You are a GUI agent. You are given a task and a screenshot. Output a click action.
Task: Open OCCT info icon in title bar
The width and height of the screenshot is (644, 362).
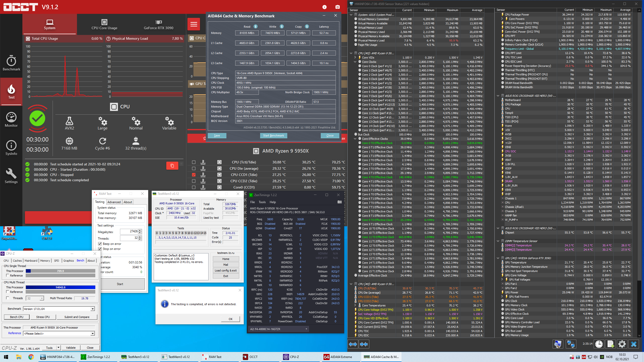point(325,7)
